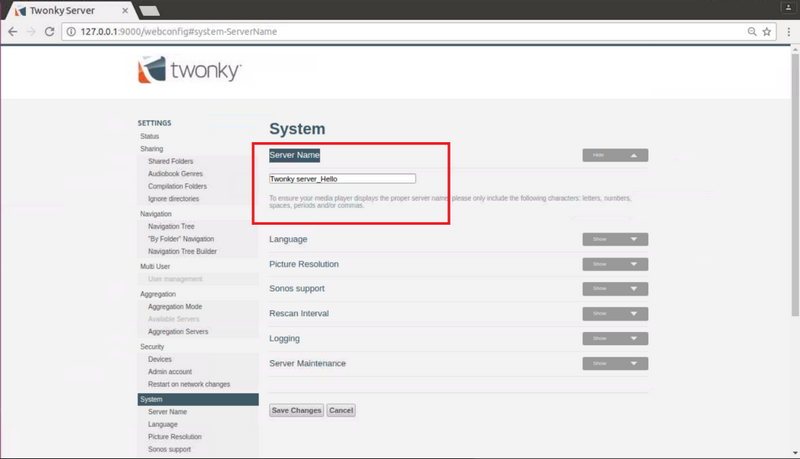The height and width of the screenshot is (459, 800).
Task: Go to Language in the sidebar
Action: [x=163, y=424]
